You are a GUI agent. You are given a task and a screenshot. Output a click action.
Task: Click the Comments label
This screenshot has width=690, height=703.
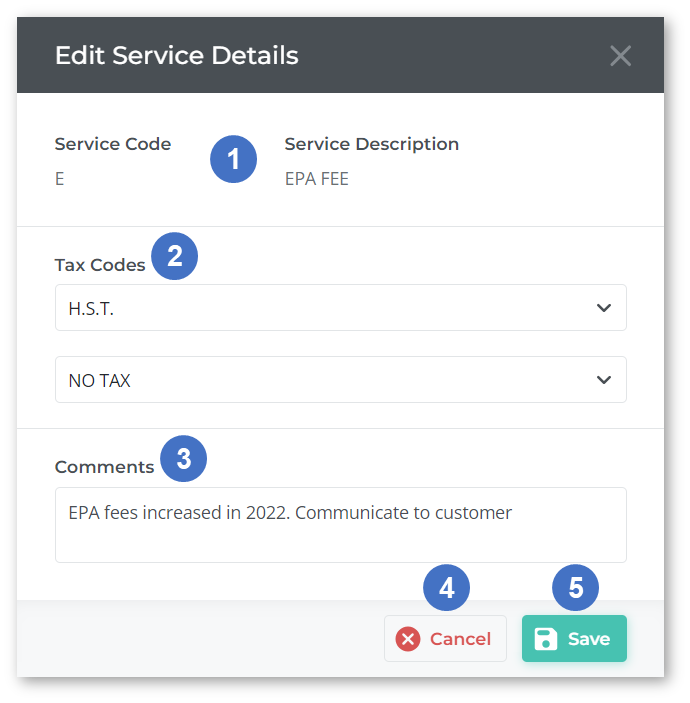click(104, 467)
